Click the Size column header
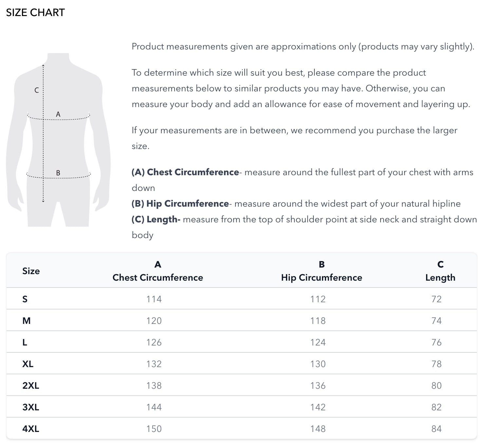Viewport: 486px width, 448px height. pyautogui.click(x=31, y=271)
